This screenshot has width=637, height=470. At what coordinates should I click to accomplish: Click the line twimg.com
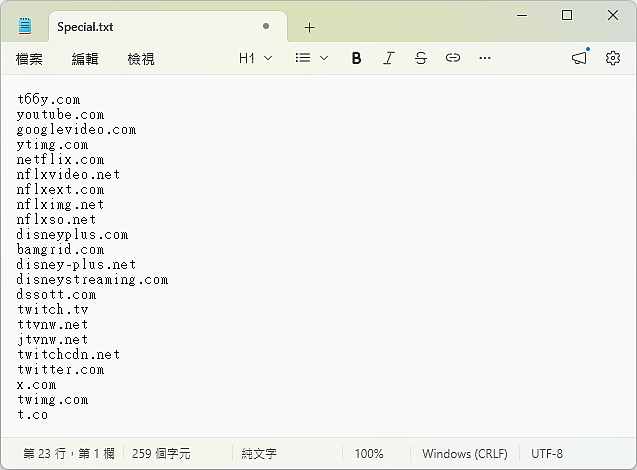52,400
